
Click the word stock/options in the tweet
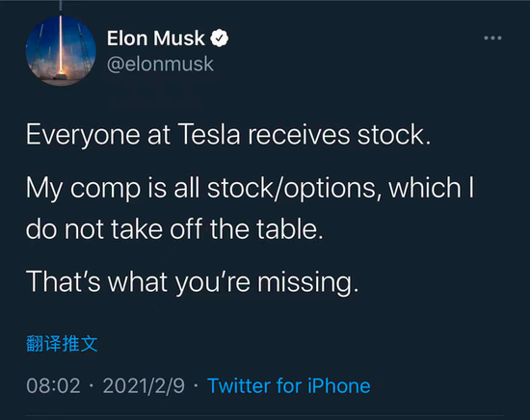click(x=291, y=188)
